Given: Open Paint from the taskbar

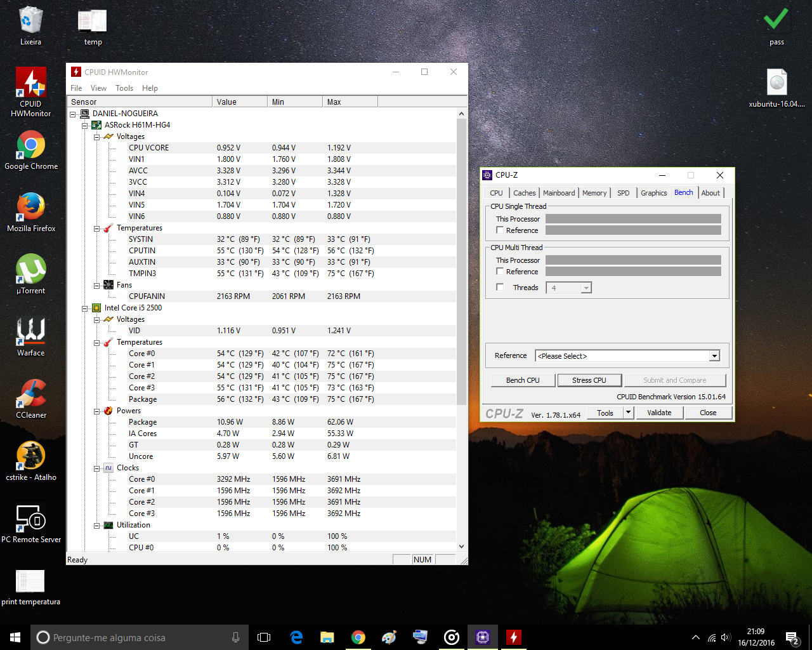Looking at the screenshot, I should coord(390,637).
